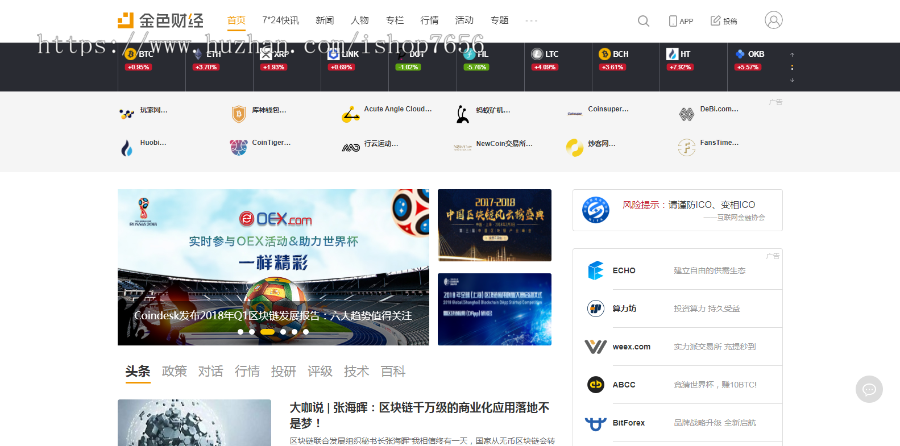The width and height of the screenshot is (900, 446).
Task: Click the Acute Angle Cloud logo
Action: point(350,114)
